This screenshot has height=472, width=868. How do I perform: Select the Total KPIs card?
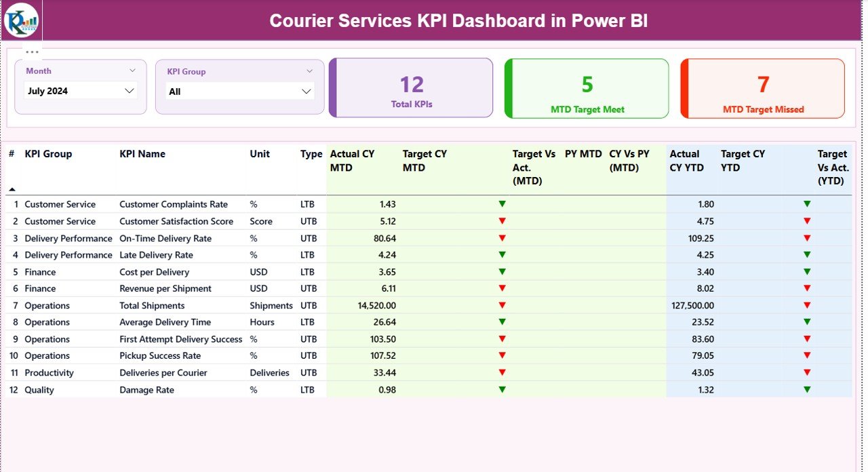pos(412,88)
